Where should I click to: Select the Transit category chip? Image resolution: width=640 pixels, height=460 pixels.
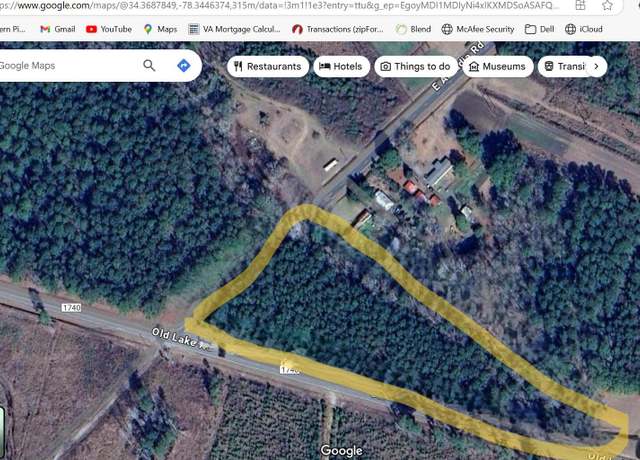tap(563, 66)
